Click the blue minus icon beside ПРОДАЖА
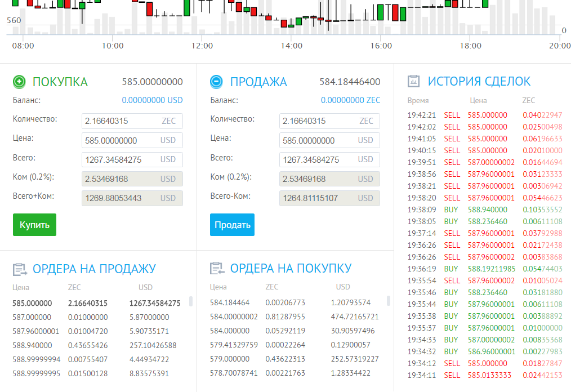The image size is (571, 392). [x=216, y=82]
